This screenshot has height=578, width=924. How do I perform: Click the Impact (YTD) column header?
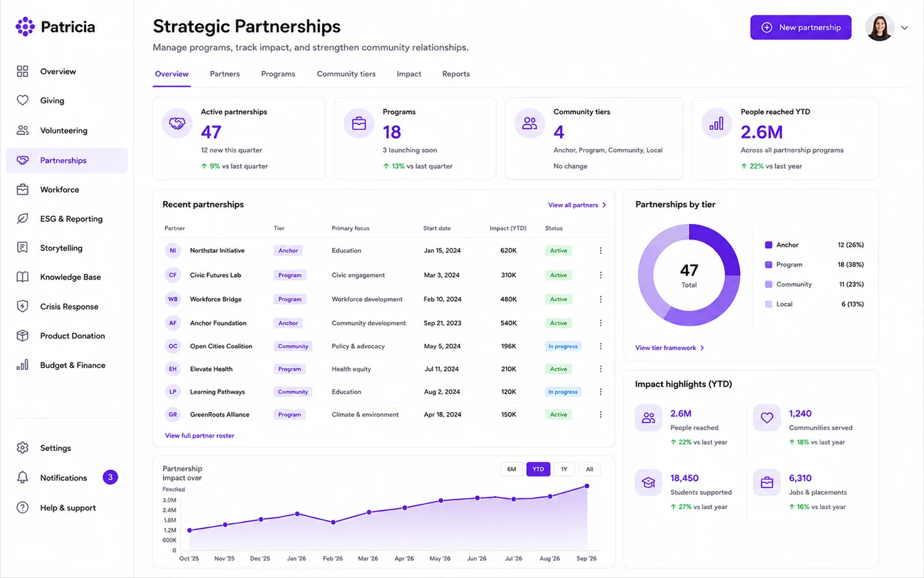point(508,228)
